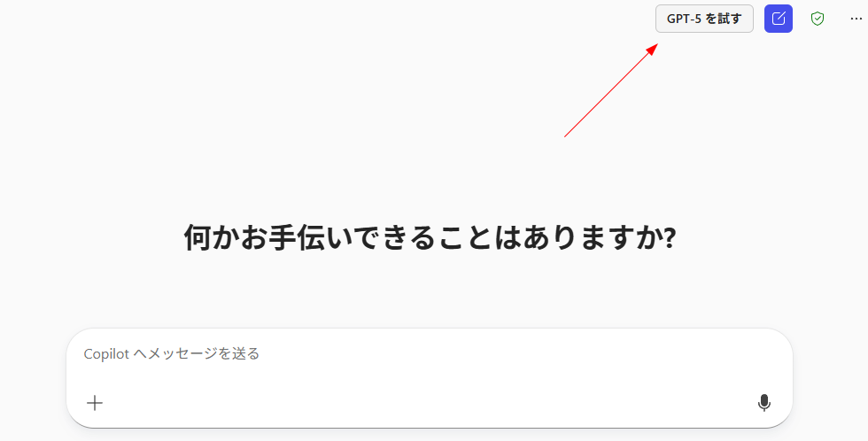Screen dimensions: 868x441
Task: Open the three-dots more options menu
Action: coord(856,19)
